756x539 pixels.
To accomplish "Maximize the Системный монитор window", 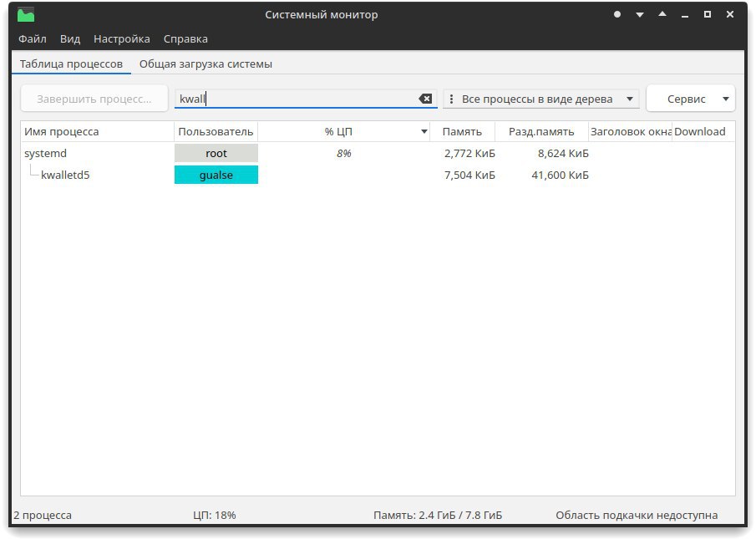I will (x=708, y=14).
